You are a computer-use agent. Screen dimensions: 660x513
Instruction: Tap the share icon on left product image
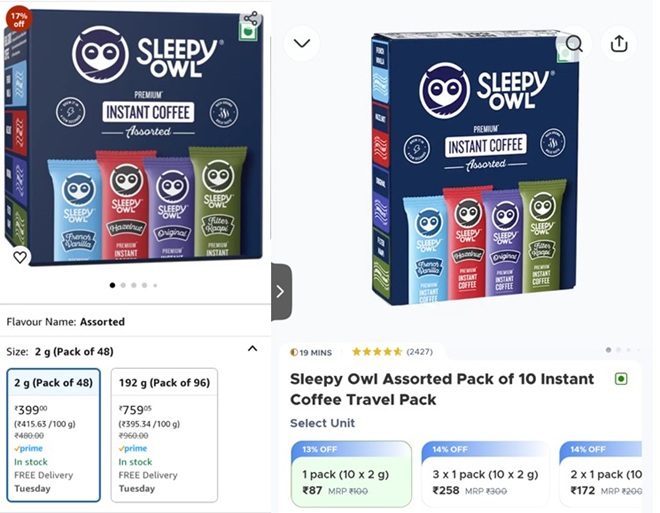point(251,19)
